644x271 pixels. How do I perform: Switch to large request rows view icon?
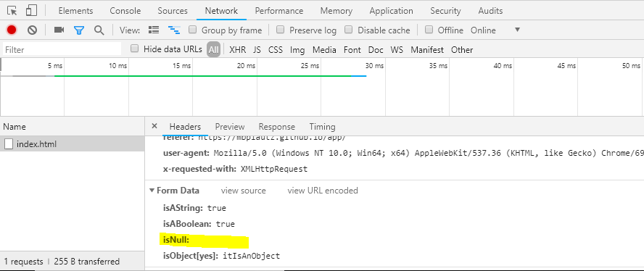(x=154, y=30)
